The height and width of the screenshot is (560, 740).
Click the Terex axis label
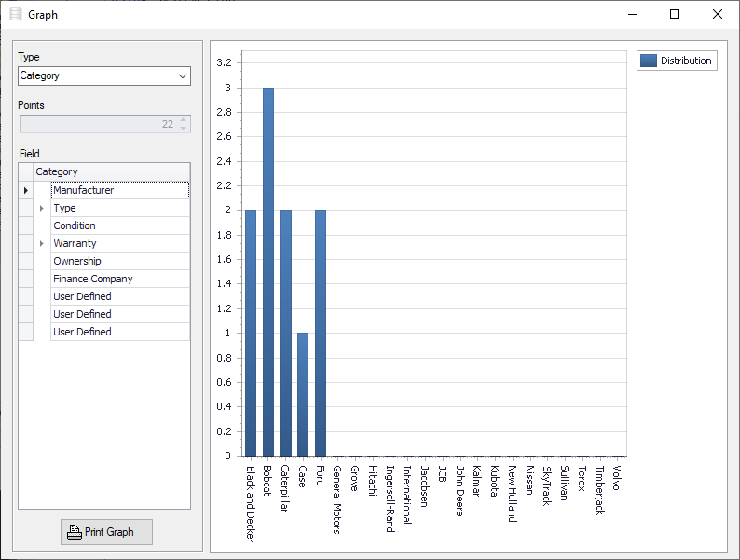point(582,478)
